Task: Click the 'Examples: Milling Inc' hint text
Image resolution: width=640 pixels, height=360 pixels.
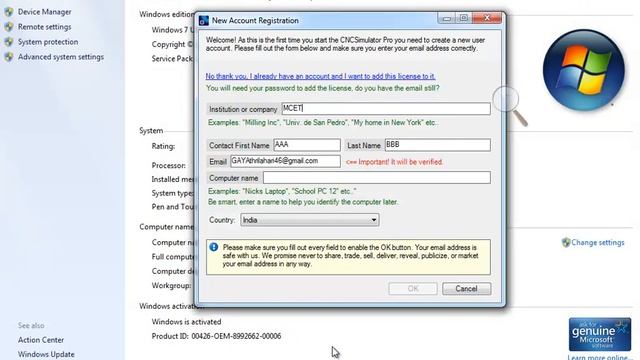Action: 323,122
